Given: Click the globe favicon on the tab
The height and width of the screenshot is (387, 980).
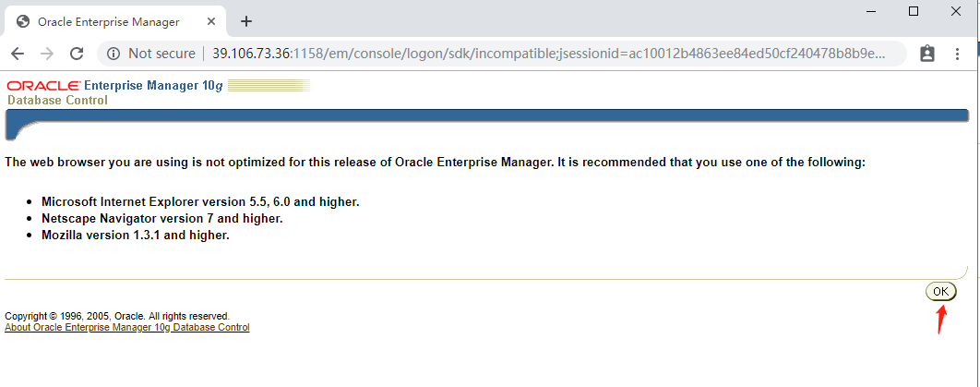Looking at the screenshot, I should coord(23,22).
